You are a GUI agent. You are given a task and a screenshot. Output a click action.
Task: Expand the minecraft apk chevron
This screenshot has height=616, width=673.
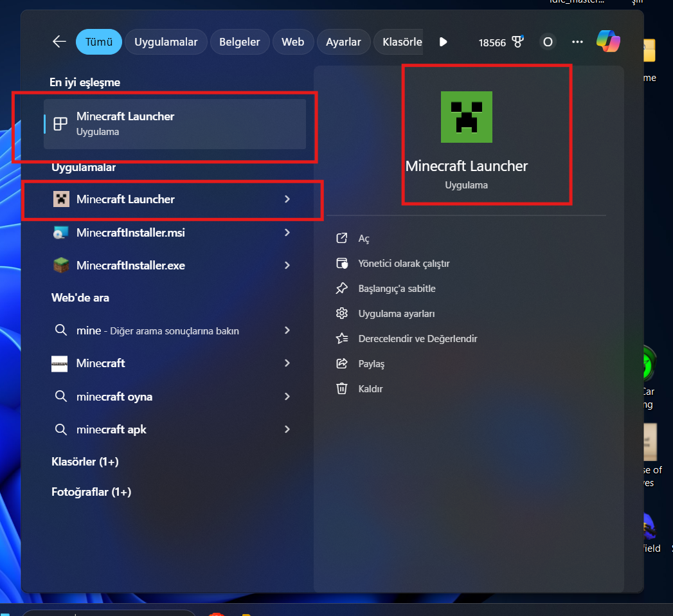(x=287, y=430)
